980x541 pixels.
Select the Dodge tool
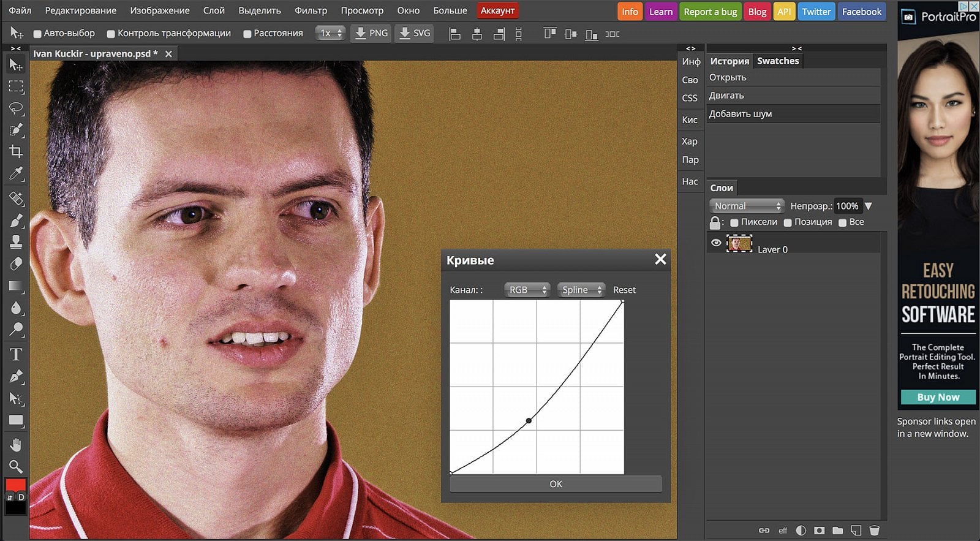click(x=16, y=330)
